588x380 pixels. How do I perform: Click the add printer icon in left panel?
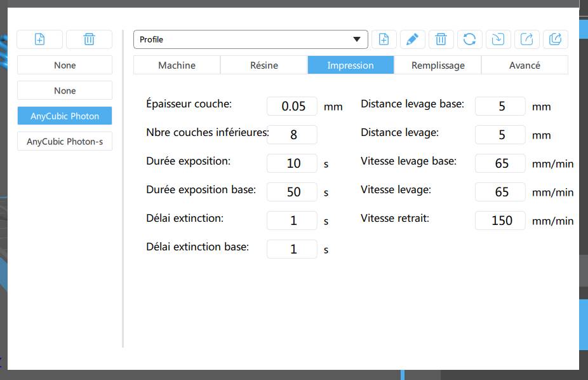tap(39, 39)
